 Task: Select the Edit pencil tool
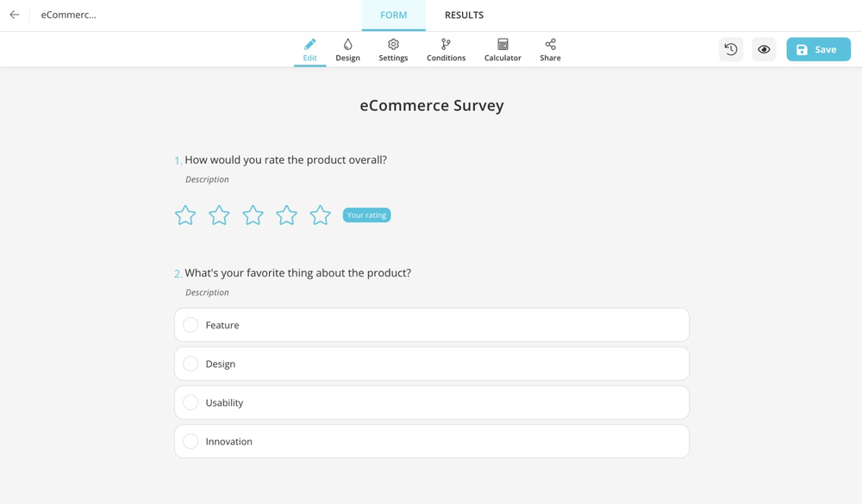pos(309,50)
